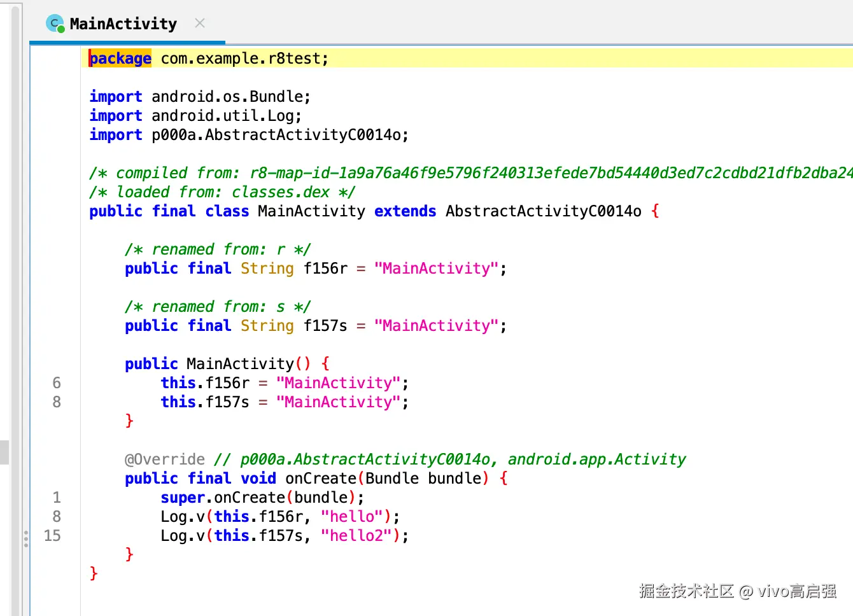This screenshot has height=616, width=853.
Task: Click the f156r field declaration
Action: point(316,268)
